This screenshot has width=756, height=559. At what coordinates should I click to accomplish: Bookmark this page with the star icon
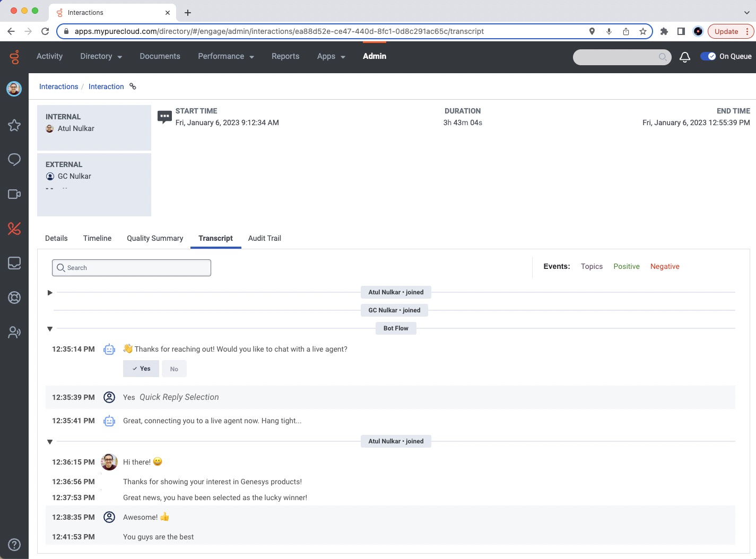[643, 31]
